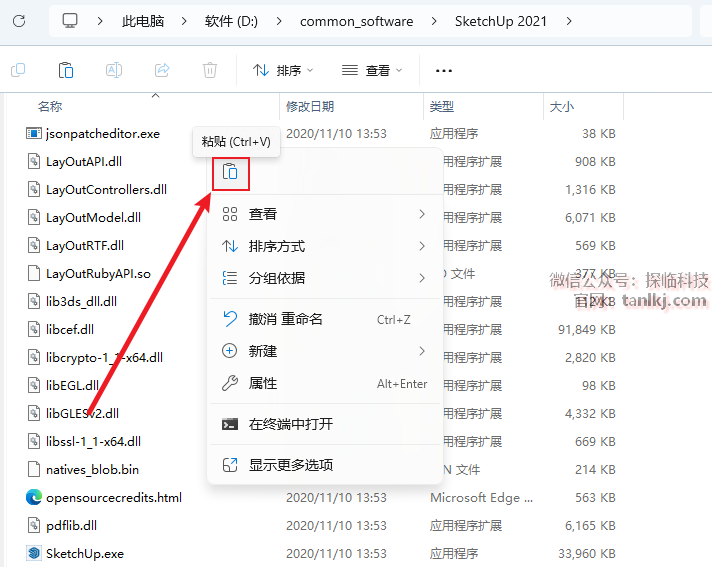Expand chevron after 此电脑 breadcrumb
712x572 pixels.
coord(184,21)
